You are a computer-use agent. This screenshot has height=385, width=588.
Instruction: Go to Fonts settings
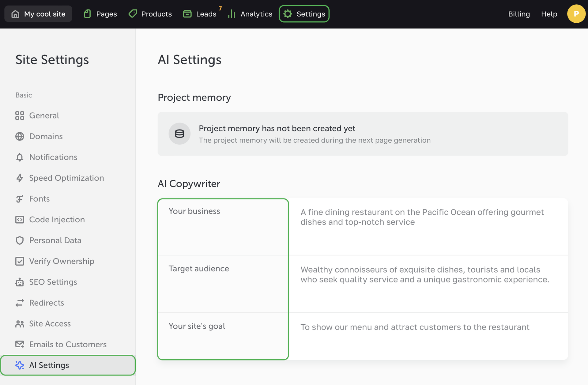tap(39, 199)
